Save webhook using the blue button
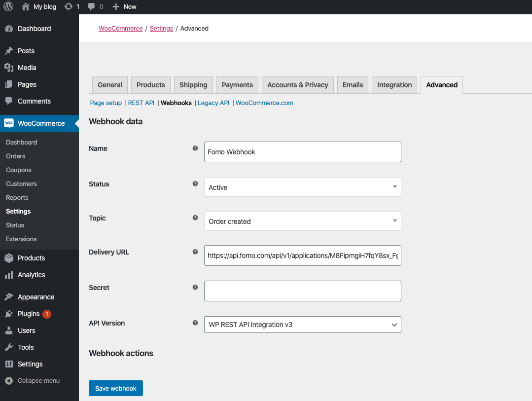532x401 pixels. 116,388
